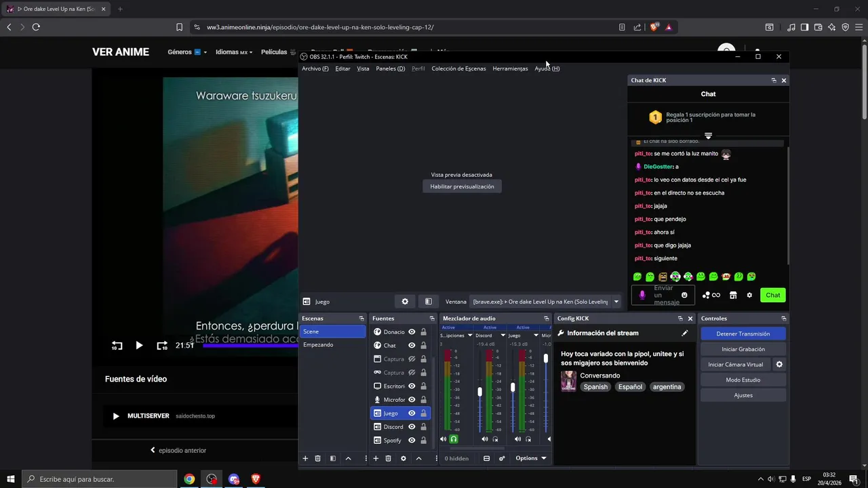
Task: Open virtual camera settings gear
Action: 779,365
